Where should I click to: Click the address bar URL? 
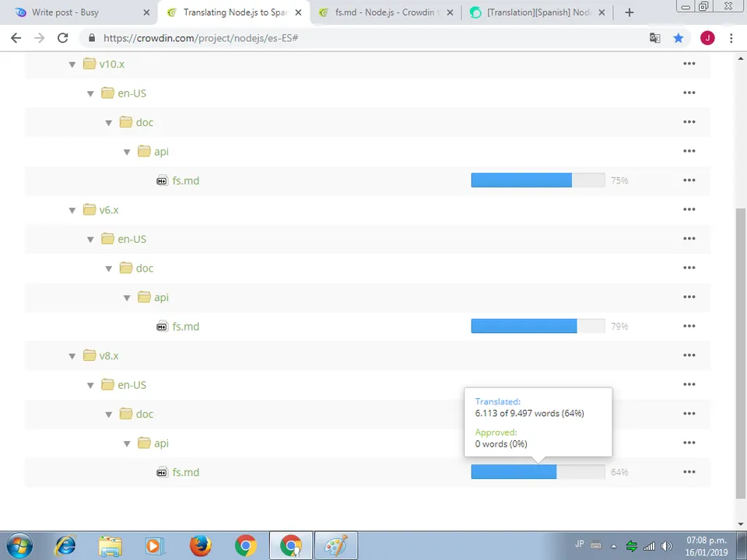(x=201, y=38)
